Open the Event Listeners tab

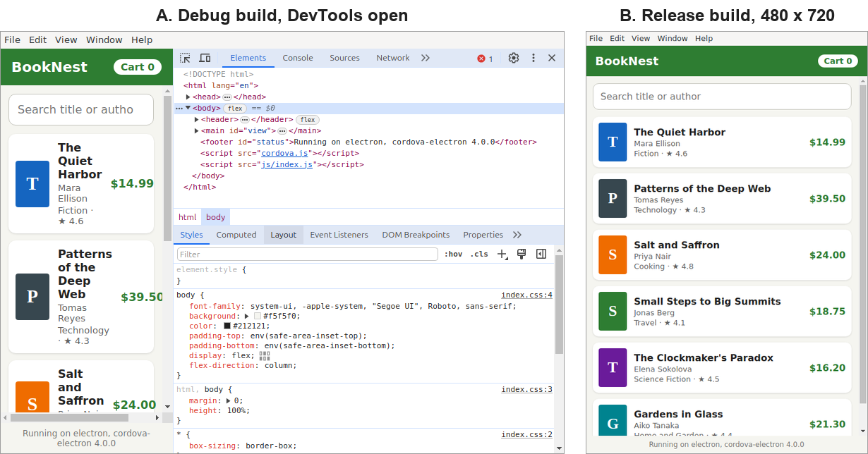click(x=339, y=235)
